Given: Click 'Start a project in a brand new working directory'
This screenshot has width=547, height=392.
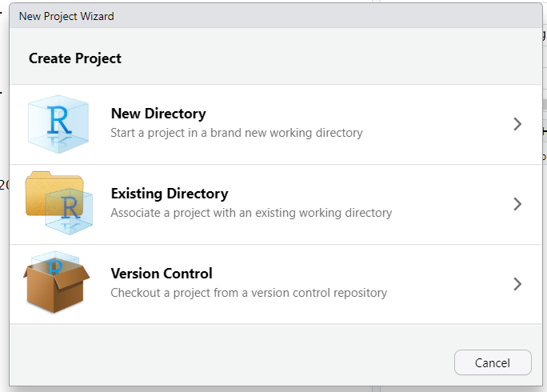Looking at the screenshot, I should (x=237, y=133).
